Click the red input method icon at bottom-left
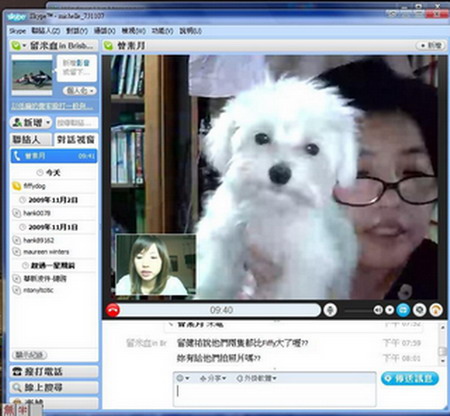This screenshot has width=450, height=416. pyautogui.click(x=9, y=410)
